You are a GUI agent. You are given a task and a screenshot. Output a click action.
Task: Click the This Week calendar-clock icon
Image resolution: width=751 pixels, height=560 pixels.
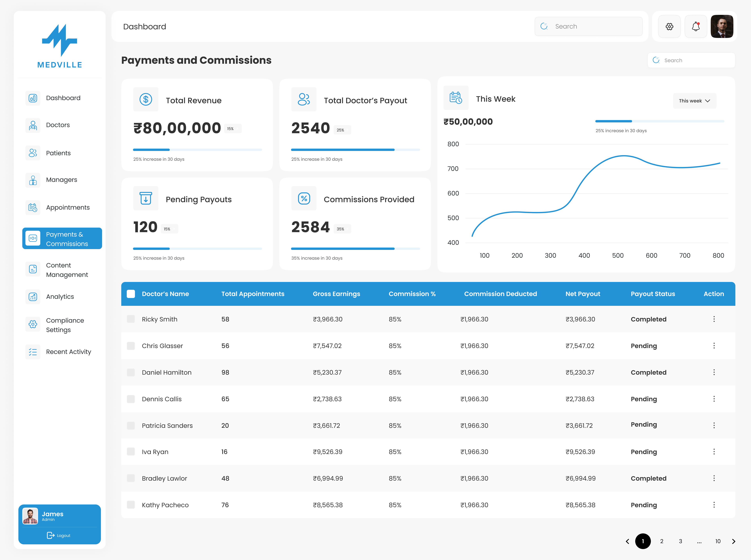(x=456, y=98)
